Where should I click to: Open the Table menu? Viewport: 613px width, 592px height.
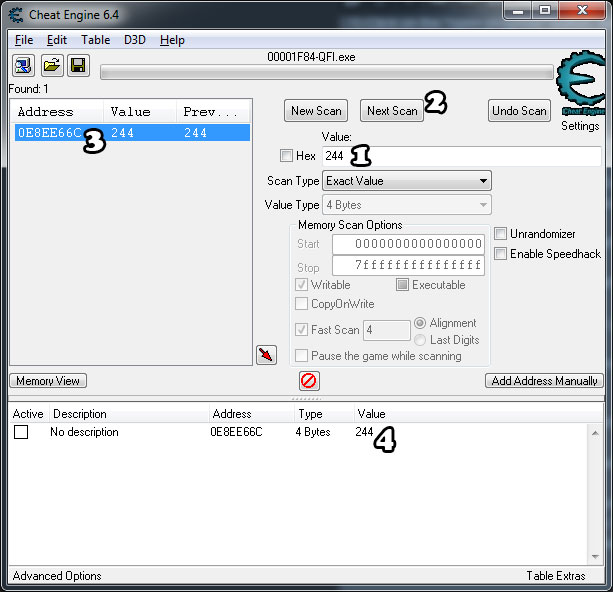coord(95,40)
